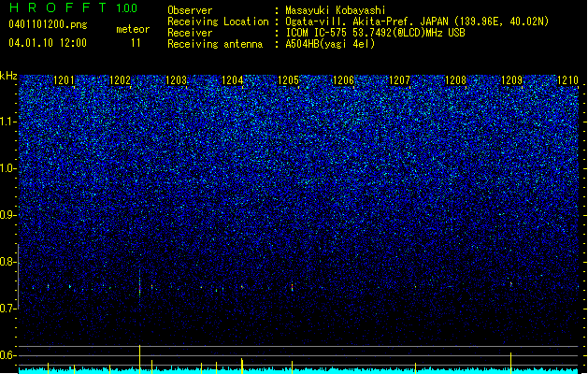Click the Receiving Location label
Image resolution: width=588 pixels, height=374 pixels.
pyautogui.click(x=218, y=22)
